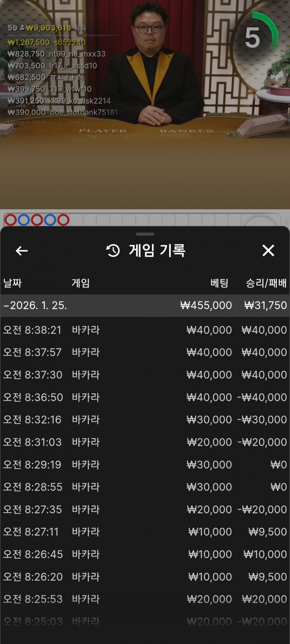Tap the player count icon next to 59
Screen dimensions: 290x644
[x=22, y=28]
